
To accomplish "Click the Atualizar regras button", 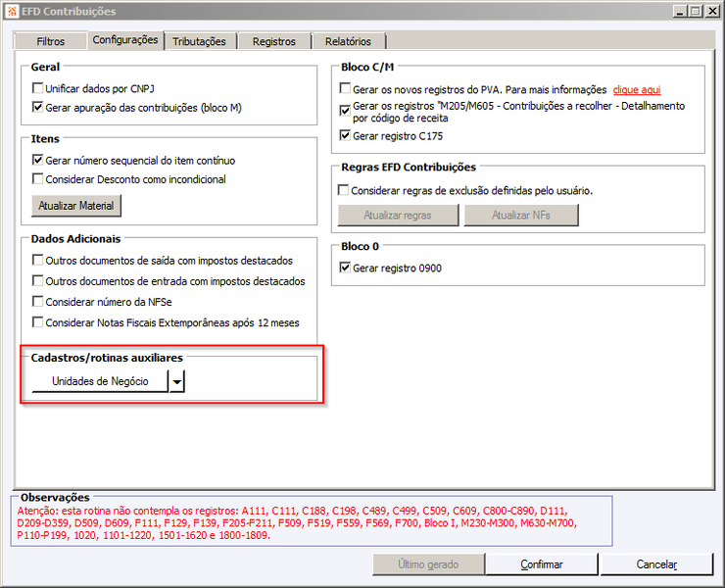I will [398, 216].
